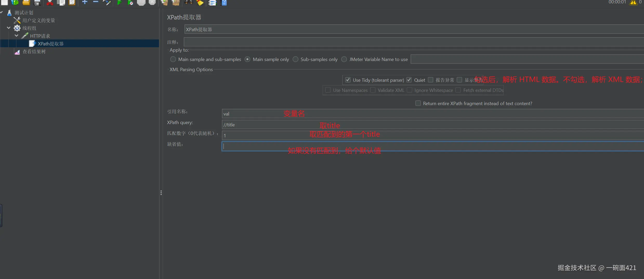Click the Copy toolbar icon

[x=61, y=2]
